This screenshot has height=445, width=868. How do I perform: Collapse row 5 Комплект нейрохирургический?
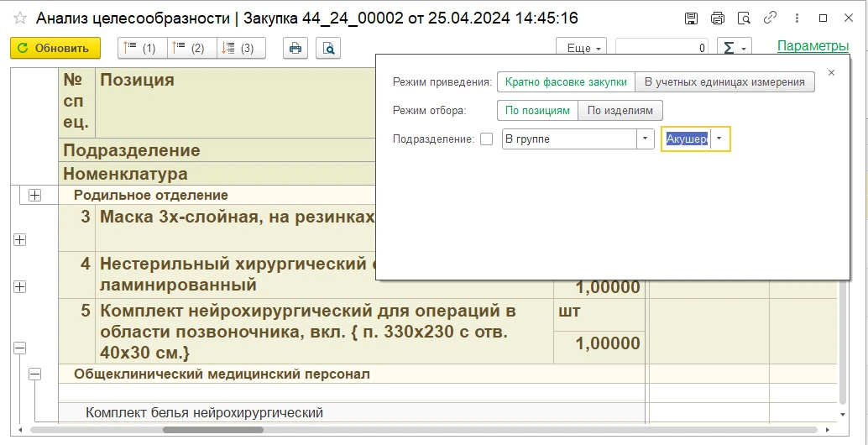point(20,348)
